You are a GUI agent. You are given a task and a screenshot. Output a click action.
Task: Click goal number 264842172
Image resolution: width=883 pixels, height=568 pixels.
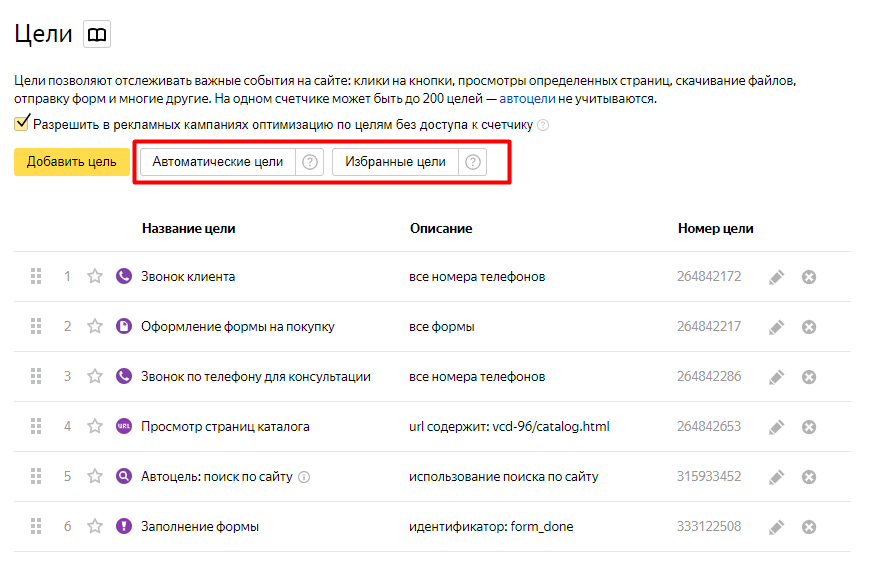(x=709, y=276)
